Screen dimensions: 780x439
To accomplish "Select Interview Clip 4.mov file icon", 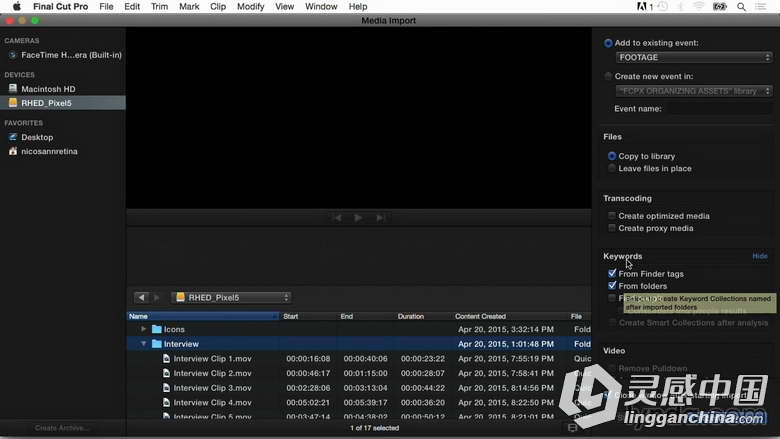I will click(x=167, y=402).
